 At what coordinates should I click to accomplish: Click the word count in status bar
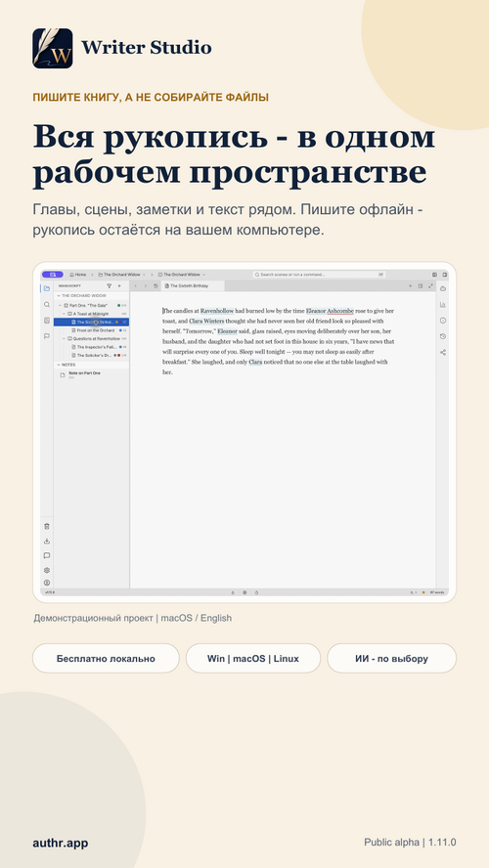point(436,592)
